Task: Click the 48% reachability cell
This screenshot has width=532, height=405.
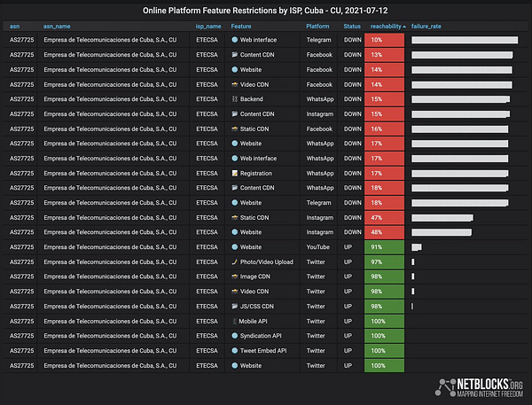Action: pyautogui.click(x=385, y=232)
